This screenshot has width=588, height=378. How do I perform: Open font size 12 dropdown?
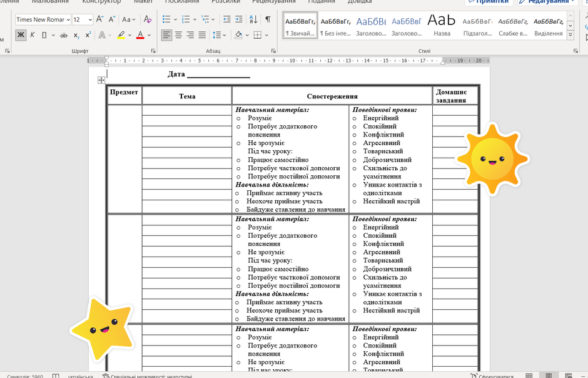tap(83, 19)
